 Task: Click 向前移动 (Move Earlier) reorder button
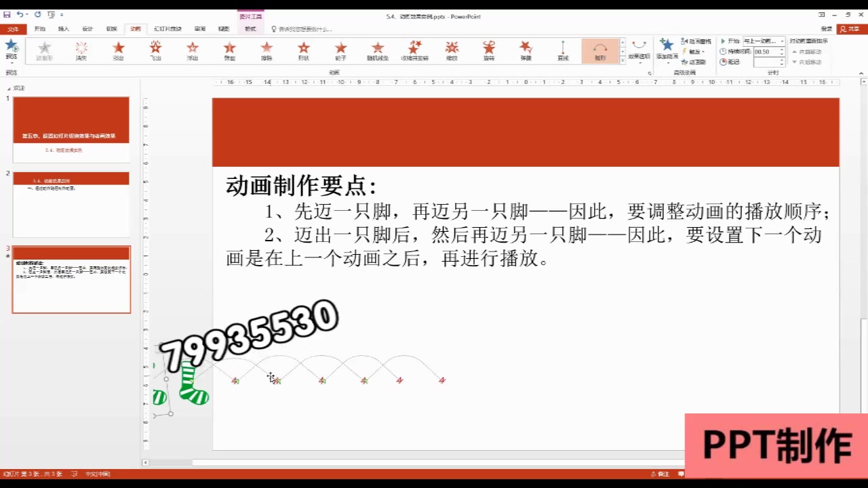[807, 52]
